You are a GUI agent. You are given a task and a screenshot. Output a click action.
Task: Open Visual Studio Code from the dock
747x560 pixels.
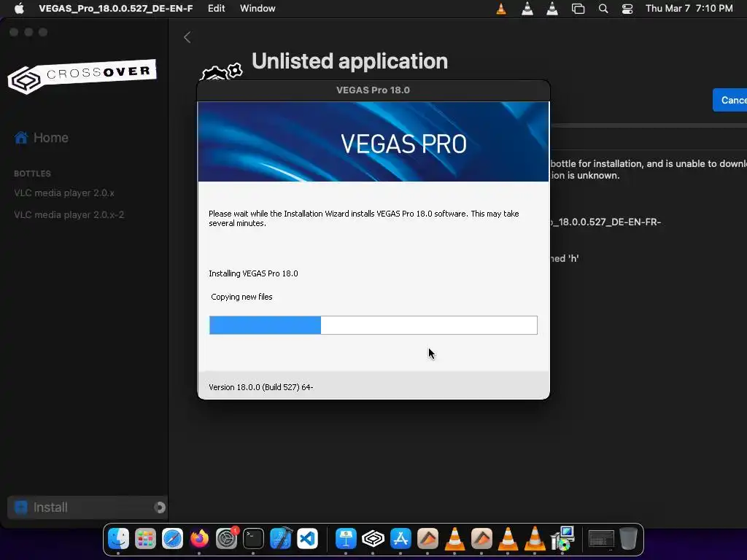click(x=307, y=539)
